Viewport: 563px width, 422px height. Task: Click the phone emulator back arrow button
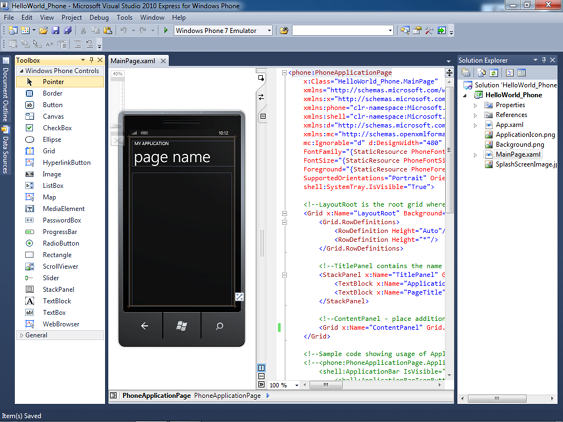click(144, 326)
